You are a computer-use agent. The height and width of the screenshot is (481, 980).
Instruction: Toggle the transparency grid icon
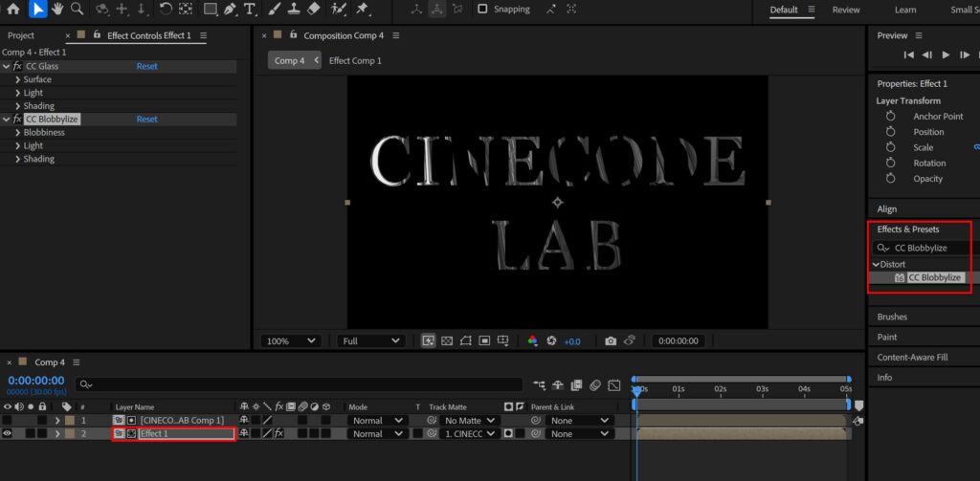point(447,341)
